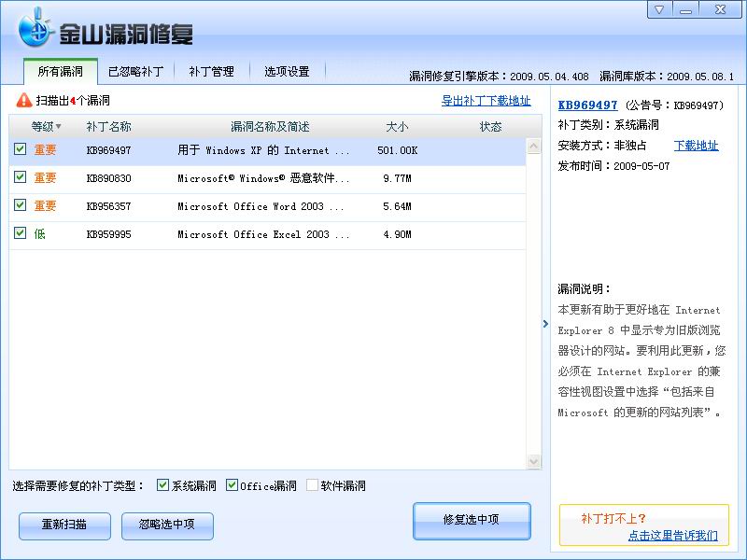This screenshot has height=560, width=747.
Task: Open the title bar dropdown menu arrow
Action: click(x=659, y=9)
